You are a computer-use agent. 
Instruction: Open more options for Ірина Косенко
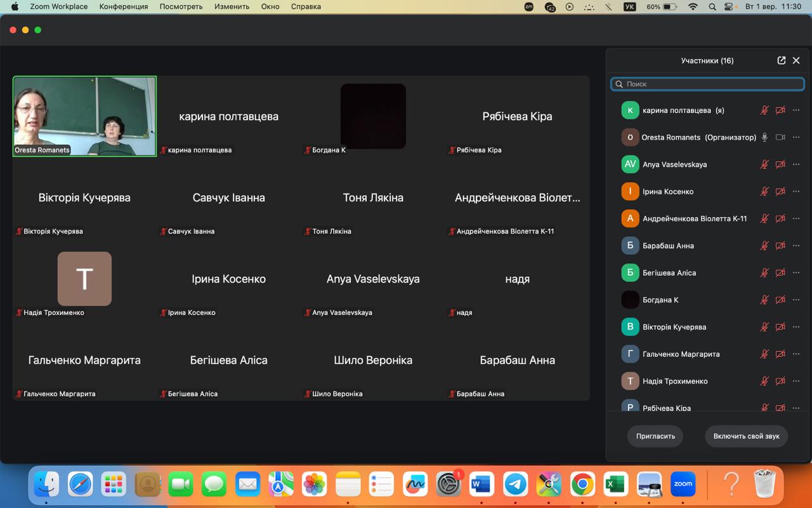coord(796,191)
